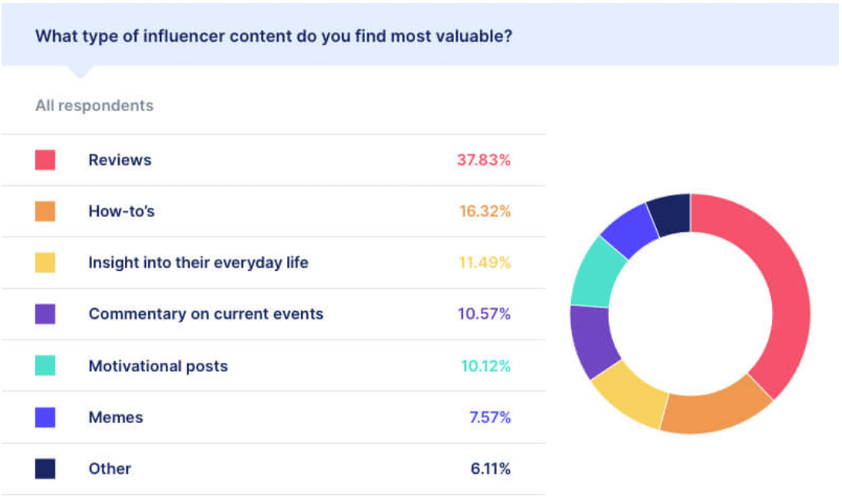Select the How-to's row label

tap(121, 211)
